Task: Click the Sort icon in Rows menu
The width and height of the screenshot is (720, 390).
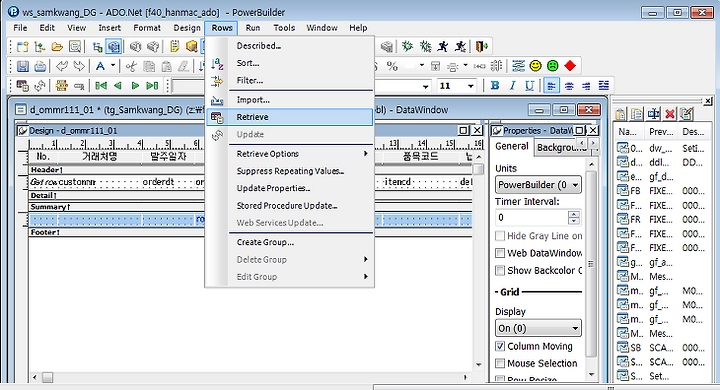Action: [217, 63]
